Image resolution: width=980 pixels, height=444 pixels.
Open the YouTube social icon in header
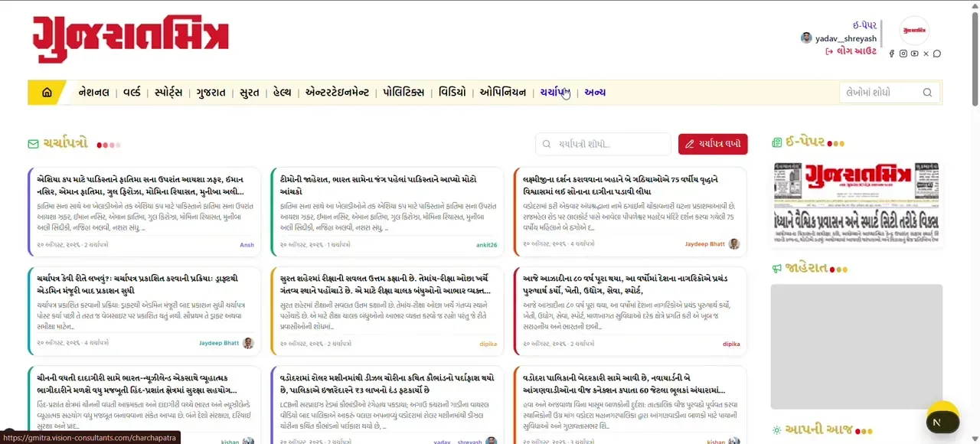(x=914, y=54)
